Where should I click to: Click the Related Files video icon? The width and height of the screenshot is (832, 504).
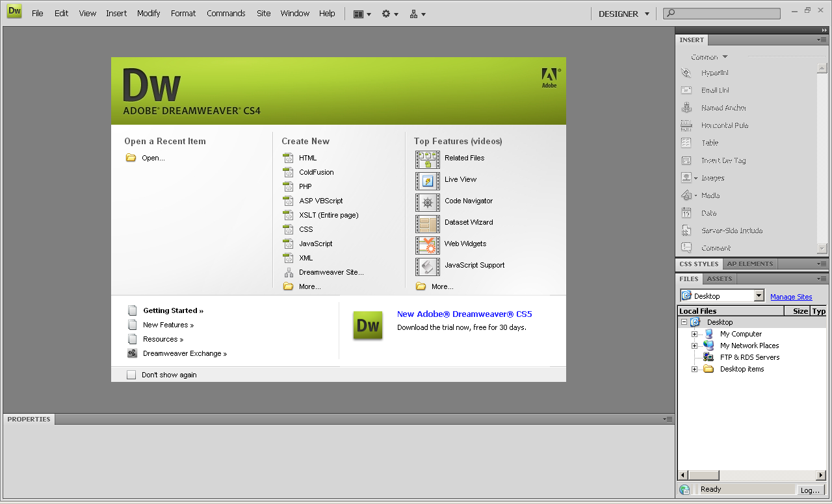click(428, 159)
